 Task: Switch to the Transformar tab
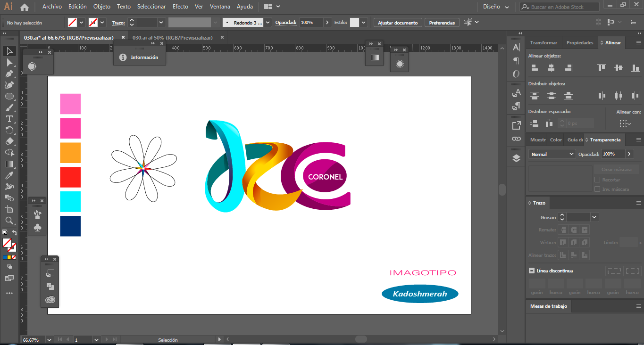point(544,42)
